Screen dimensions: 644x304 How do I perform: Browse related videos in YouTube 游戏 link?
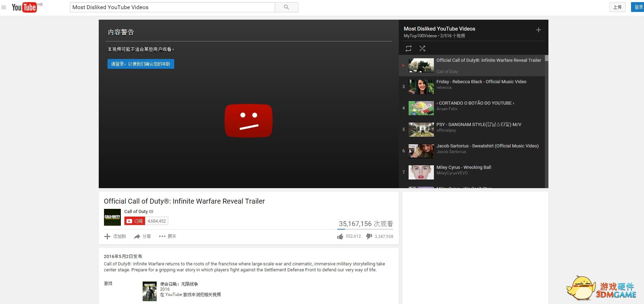point(190,295)
